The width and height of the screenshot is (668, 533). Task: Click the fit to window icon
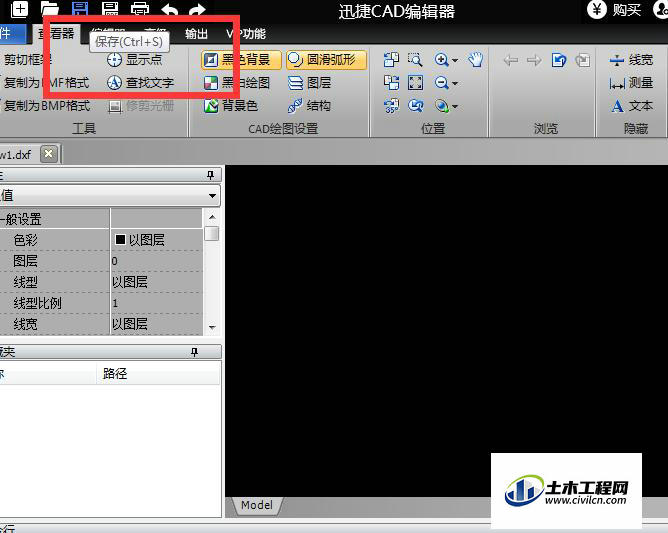click(415, 83)
